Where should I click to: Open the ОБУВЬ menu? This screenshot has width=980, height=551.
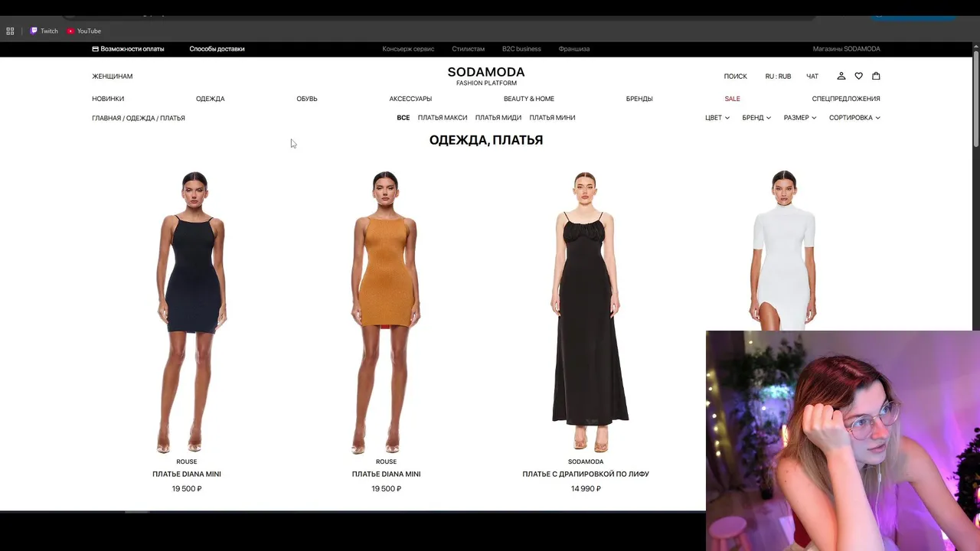(307, 99)
